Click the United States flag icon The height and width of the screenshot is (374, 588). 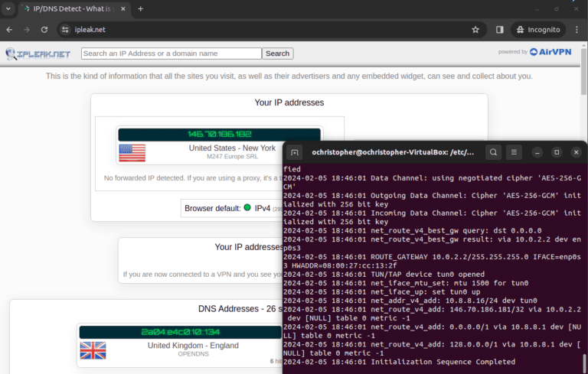click(132, 152)
